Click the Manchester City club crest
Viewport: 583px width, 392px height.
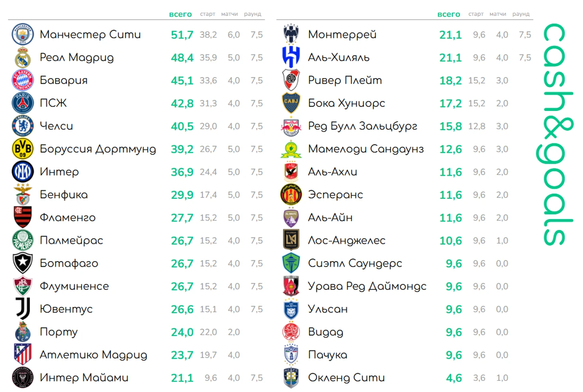coord(23,34)
